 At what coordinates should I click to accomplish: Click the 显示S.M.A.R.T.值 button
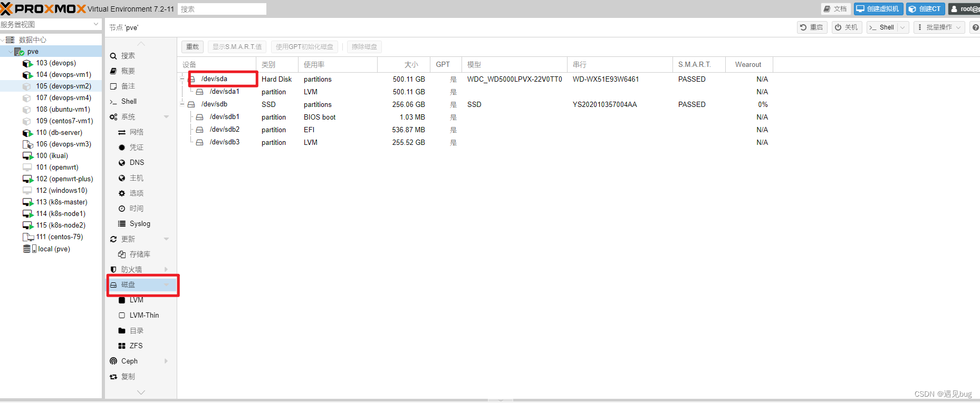[237, 47]
